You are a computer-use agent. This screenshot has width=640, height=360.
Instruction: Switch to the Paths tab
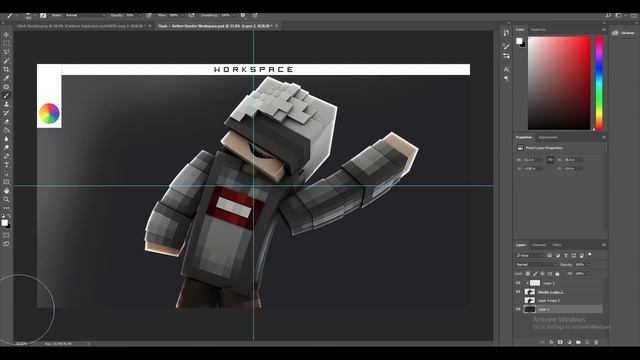click(557, 245)
